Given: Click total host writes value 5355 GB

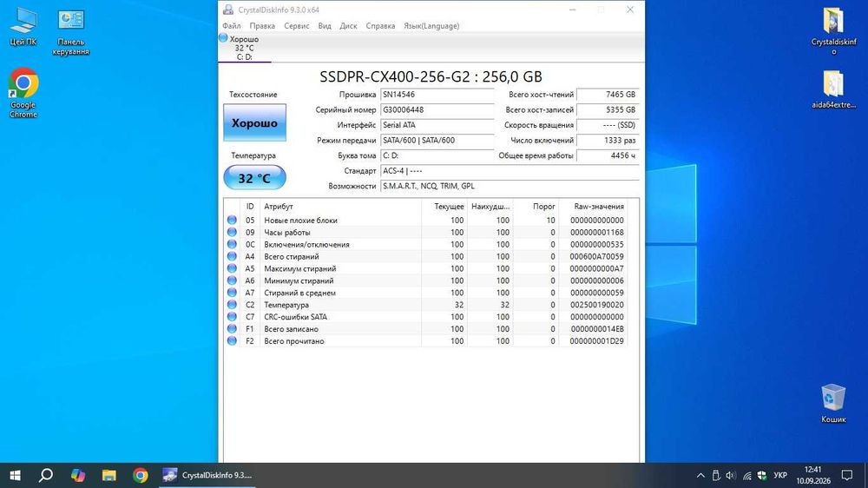Looking at the screenshot, I should 608,109.
